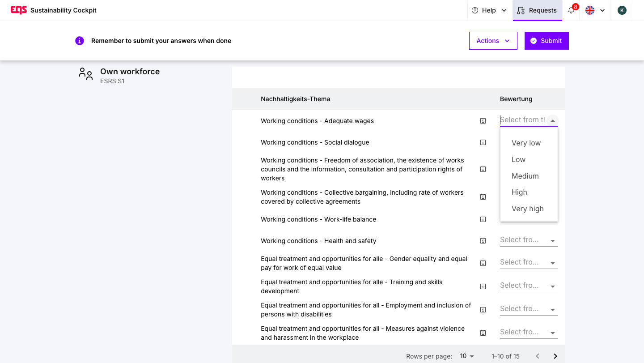Open the Requests tab in header
Image resolution: width=644 pixels, height=363 pixels.
537,10
